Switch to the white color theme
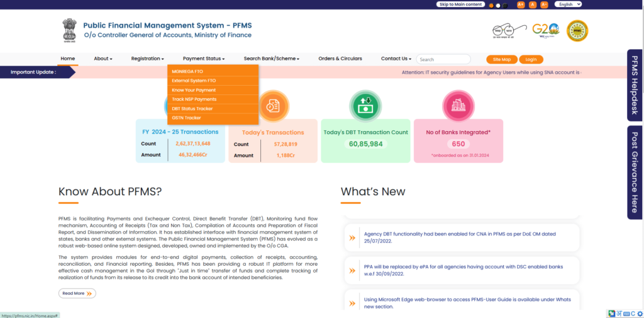This screenshot has height=318, width=644. (497, 5)
